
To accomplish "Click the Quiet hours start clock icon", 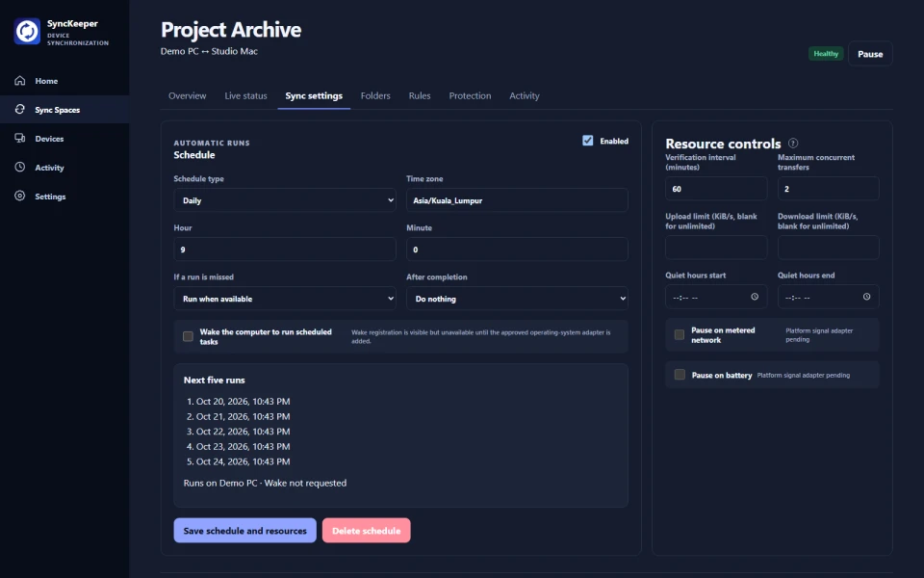I will [755, 297].
